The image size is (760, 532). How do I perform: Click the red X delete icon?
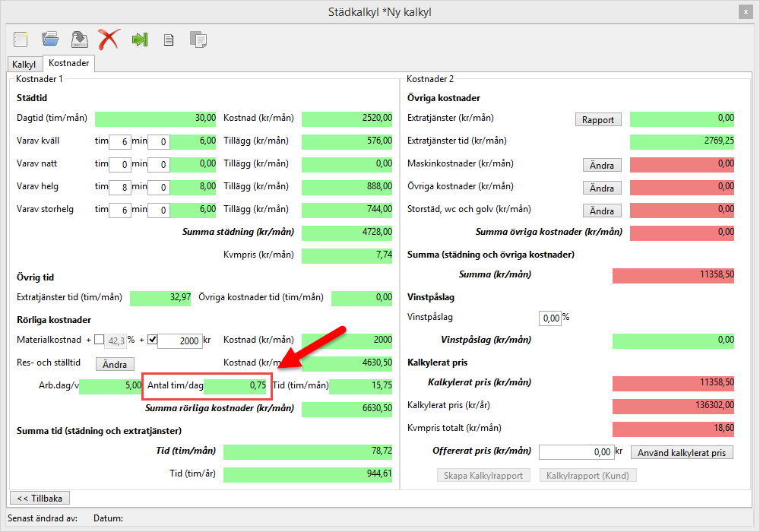pyautogui.click(x=109, y=39)
